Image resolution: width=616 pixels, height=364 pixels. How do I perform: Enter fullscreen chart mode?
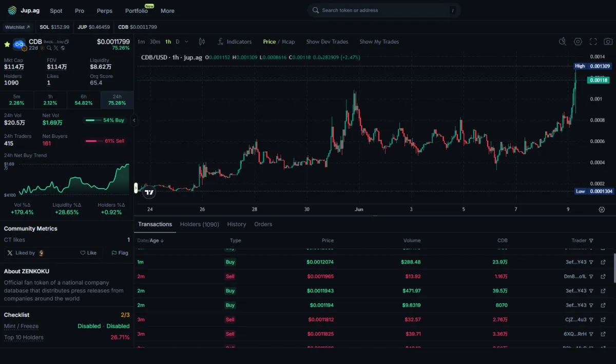coord(593,42)
